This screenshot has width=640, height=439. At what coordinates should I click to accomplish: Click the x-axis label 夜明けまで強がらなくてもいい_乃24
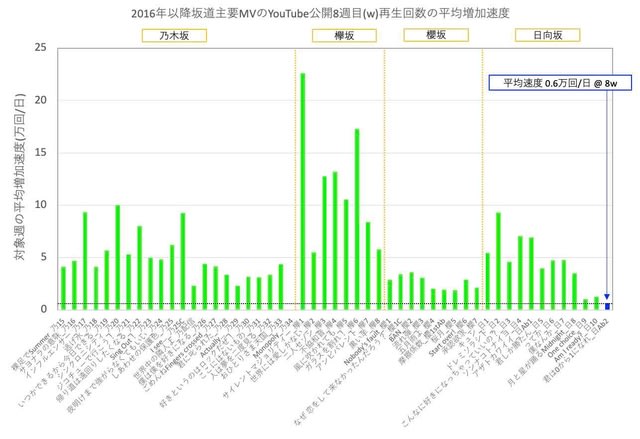click(x=115, y=367)
